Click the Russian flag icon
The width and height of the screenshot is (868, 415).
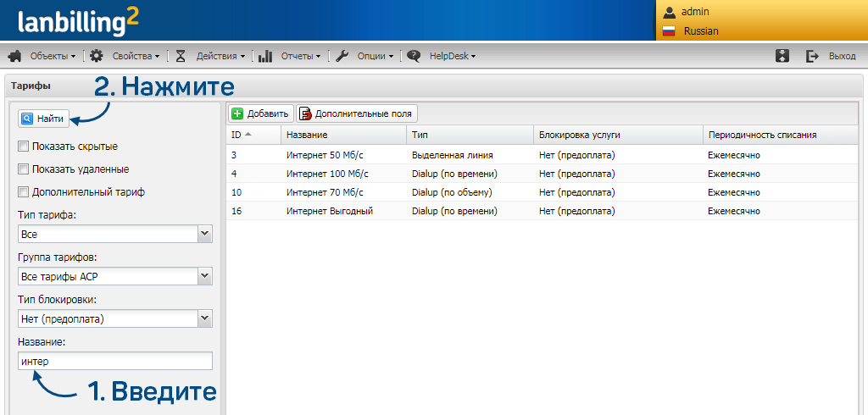670,31
